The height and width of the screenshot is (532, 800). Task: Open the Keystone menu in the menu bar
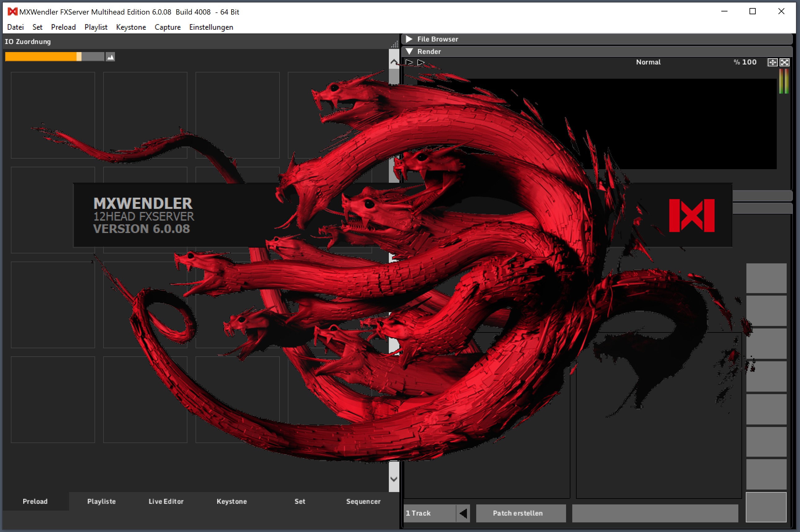point(131,27)
